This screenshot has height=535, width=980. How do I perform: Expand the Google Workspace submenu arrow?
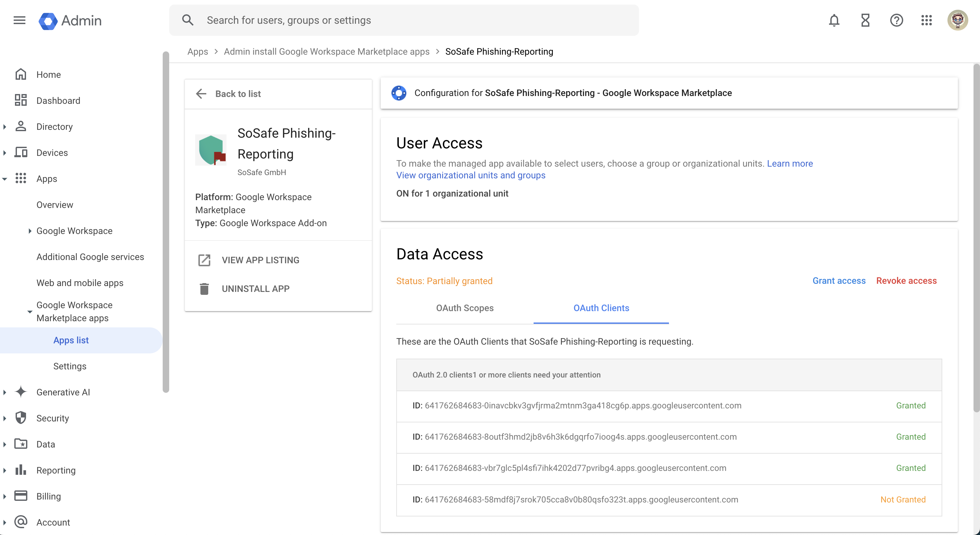tap(30, 231)
